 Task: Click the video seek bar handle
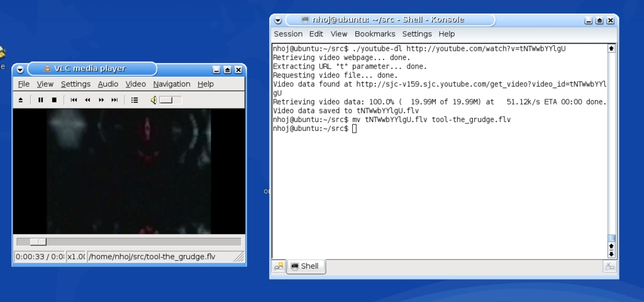pyautogui.click(x=38, y=242)
